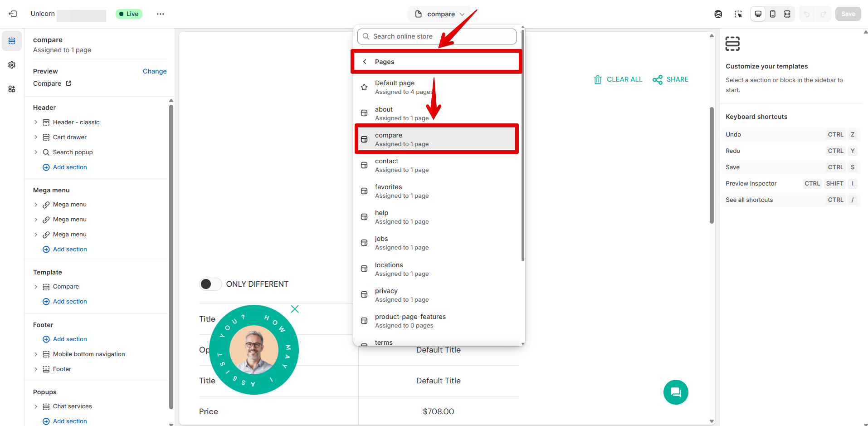Open the green chat bubble widget
The height and width of the screenshot is (426, 868).
[675, 392]
